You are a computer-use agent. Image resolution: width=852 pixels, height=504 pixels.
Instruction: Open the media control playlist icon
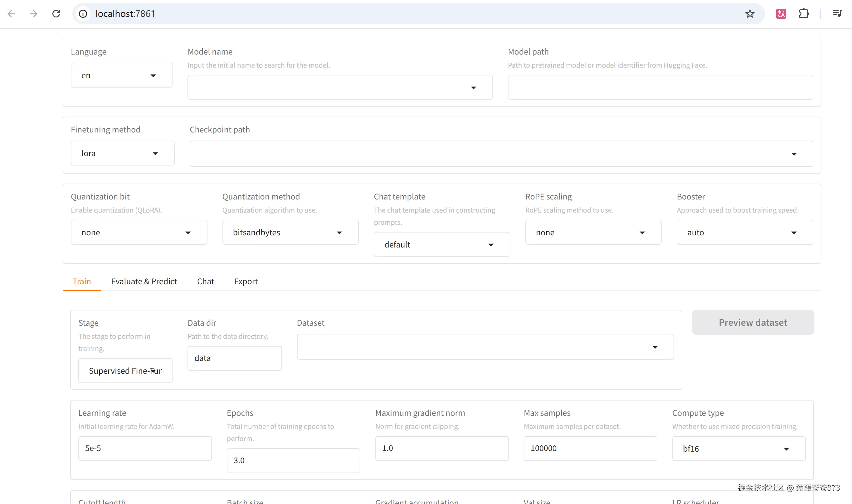837,14
